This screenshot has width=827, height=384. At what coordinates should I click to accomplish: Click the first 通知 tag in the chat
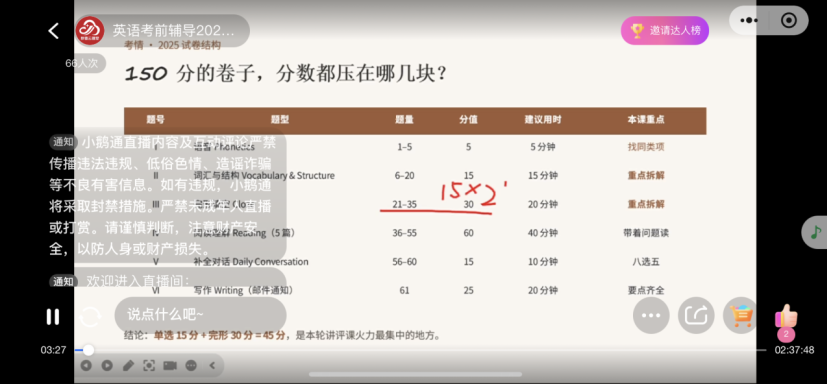pos(63,142)
